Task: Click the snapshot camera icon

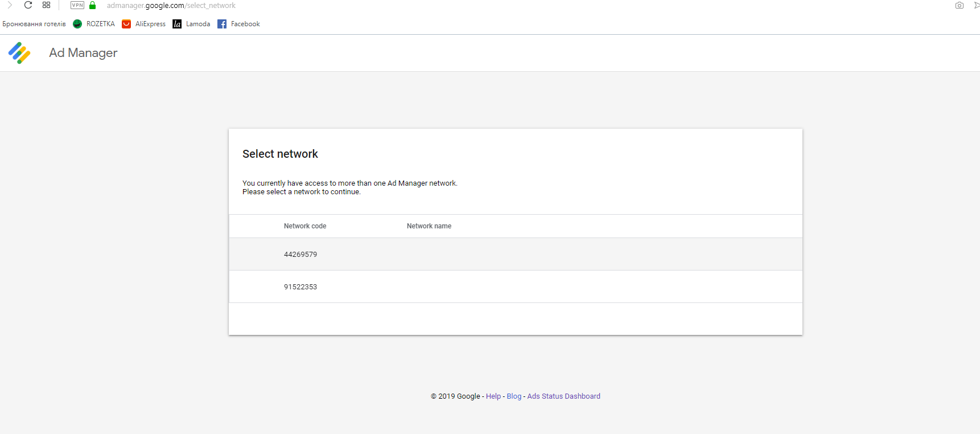Action: point(960,5)
